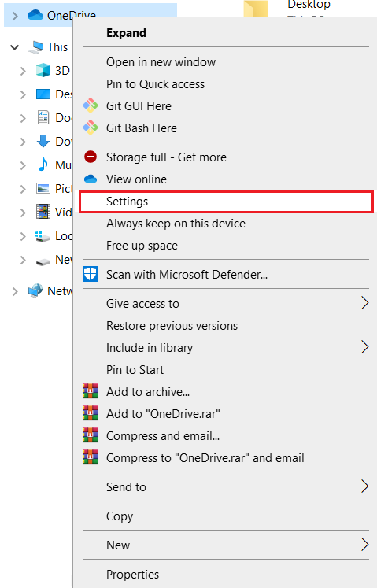Click WinRAR icon next to Compress and email
This screenshot has height=588, width=377.
point(91,435)
